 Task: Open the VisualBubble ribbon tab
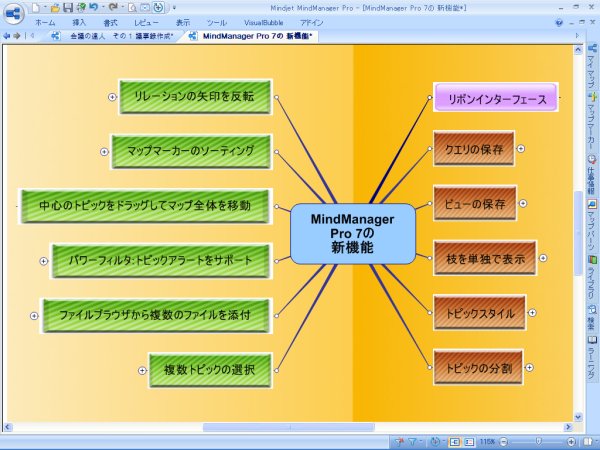coord(263,23)
